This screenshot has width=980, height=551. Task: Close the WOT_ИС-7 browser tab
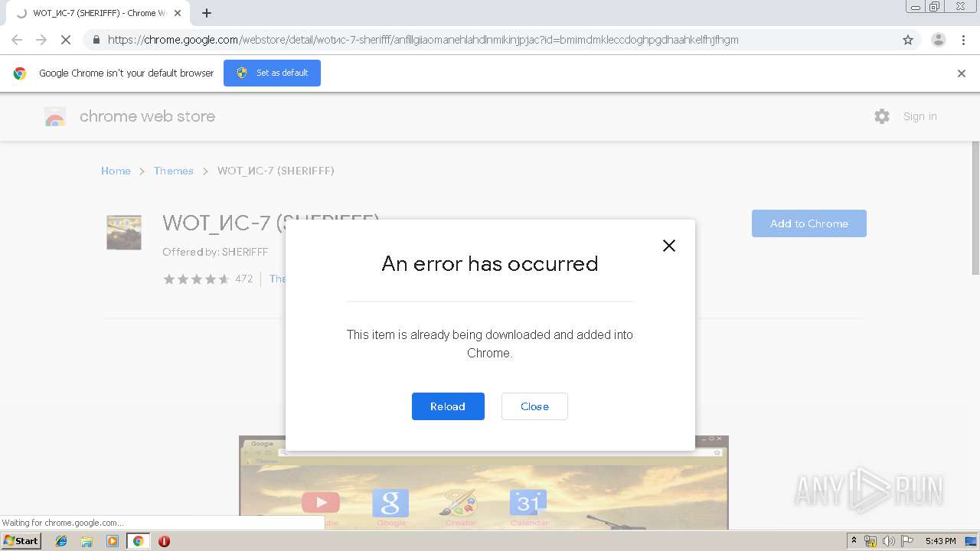(178, 13)
